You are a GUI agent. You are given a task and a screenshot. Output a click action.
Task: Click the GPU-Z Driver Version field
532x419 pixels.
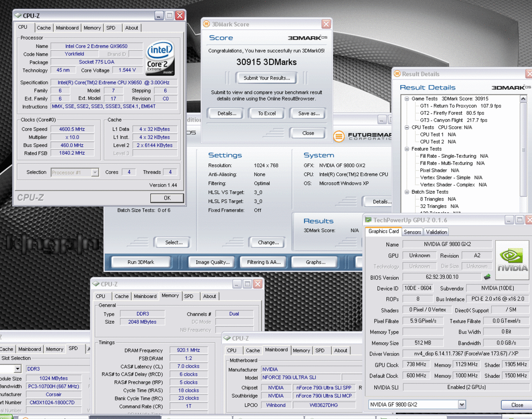click(x=466, y=354)
